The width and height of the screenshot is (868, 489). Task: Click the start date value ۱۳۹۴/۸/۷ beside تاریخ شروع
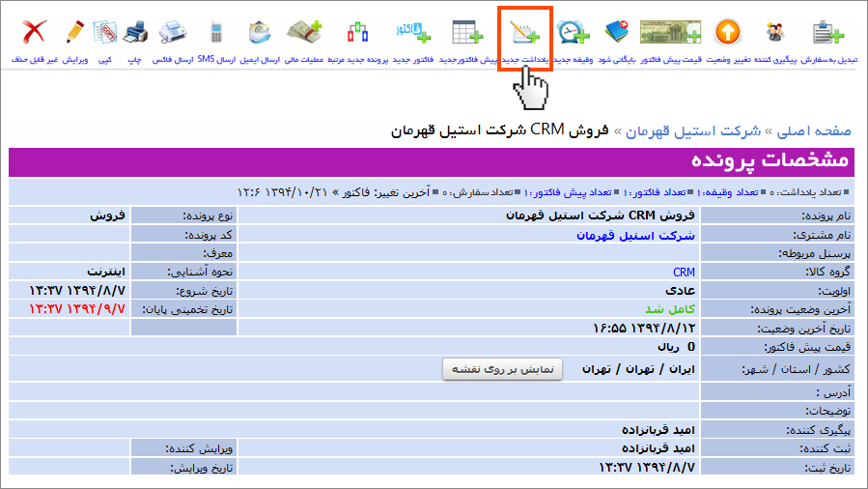(x=77, y=290)
